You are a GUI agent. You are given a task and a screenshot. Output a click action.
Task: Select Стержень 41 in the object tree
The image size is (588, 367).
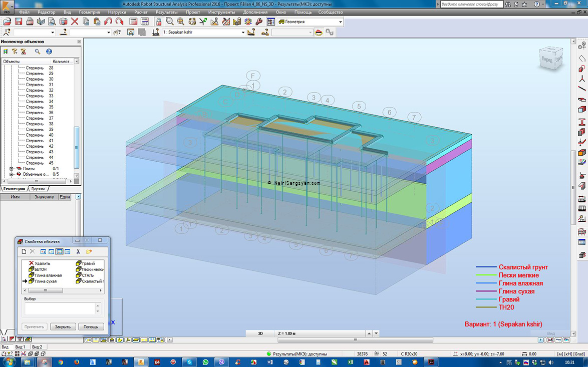tap(40, 141)
